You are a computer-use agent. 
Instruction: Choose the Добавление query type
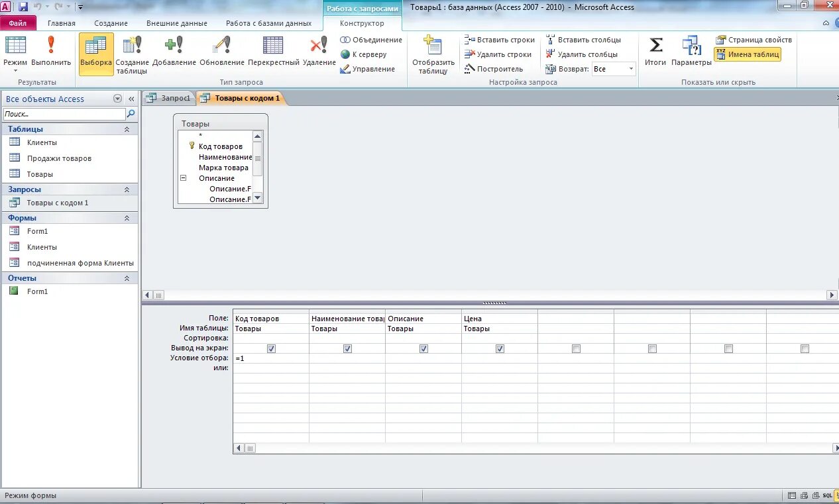tap(174, 52)
